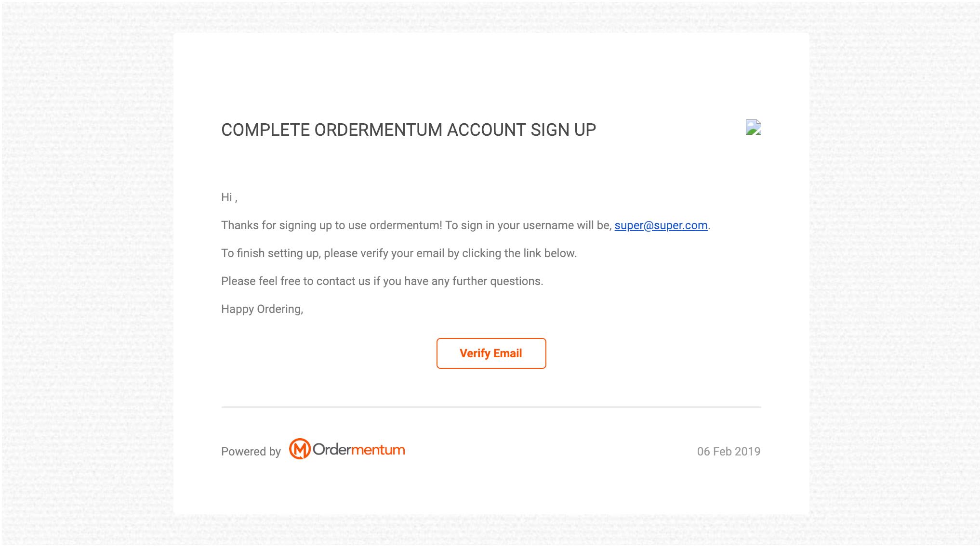Click the word "ACCOUNT" in the heading
Image resolution: width=980 pixels, height=546 pixels.
[486, 130]
